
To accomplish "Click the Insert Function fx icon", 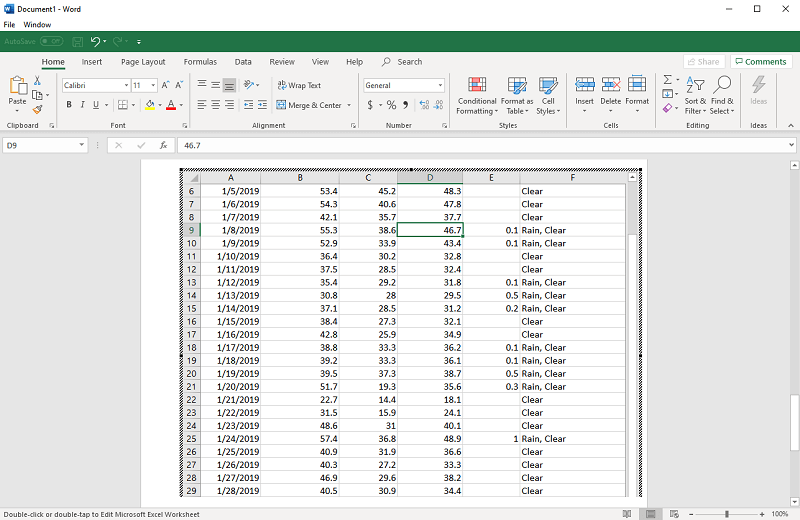I will (x=163, y=145).
